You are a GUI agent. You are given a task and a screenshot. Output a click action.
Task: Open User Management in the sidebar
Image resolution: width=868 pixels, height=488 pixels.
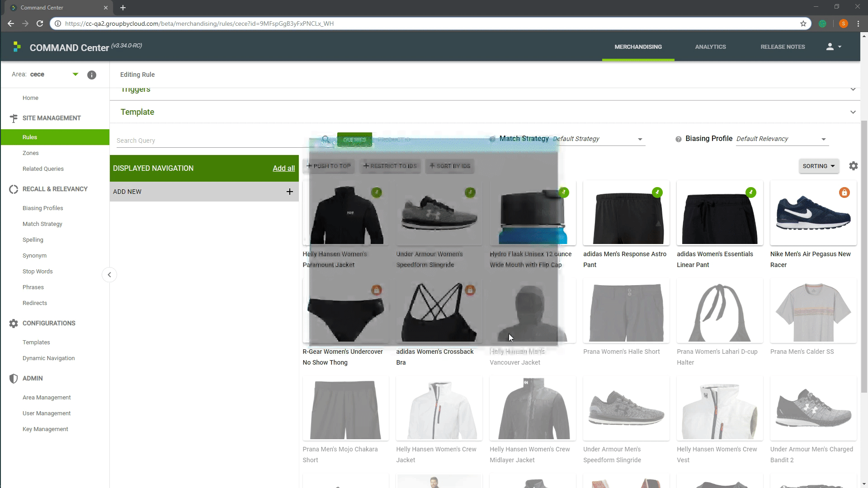[47, 413]
